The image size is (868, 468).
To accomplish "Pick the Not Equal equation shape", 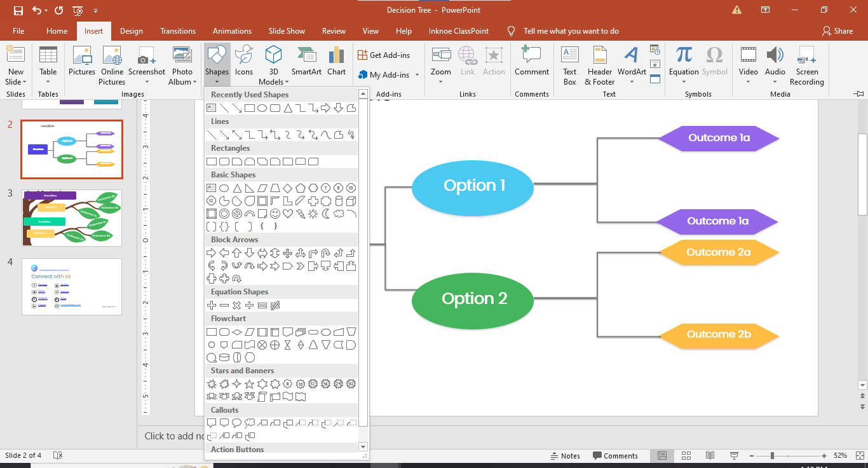I will tap(275, 305).
